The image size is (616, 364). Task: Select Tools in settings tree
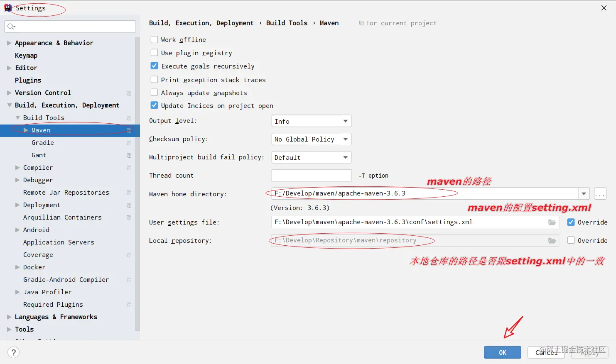point(24,330)
